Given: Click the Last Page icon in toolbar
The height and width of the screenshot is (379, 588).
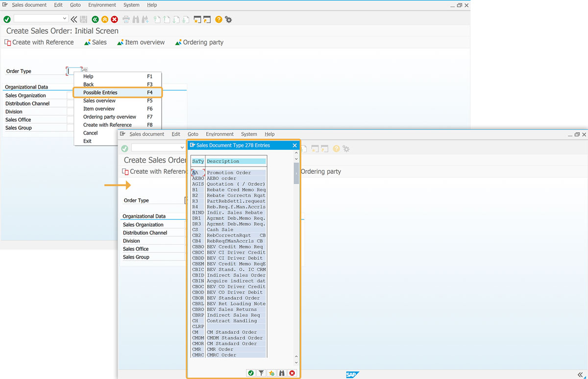Looking at the screenshot, I should pyautogui.click(x=185, y=19).
